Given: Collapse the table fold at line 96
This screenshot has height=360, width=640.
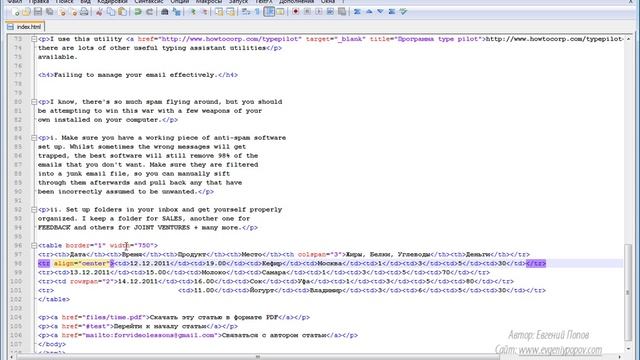Looking at the screenshot, I should [34, 246].
